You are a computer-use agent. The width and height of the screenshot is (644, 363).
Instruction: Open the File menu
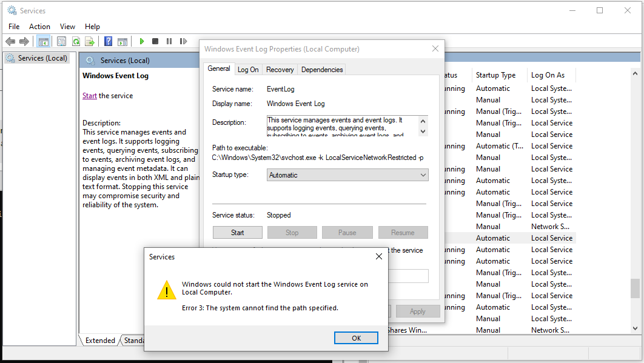(14, 26)
